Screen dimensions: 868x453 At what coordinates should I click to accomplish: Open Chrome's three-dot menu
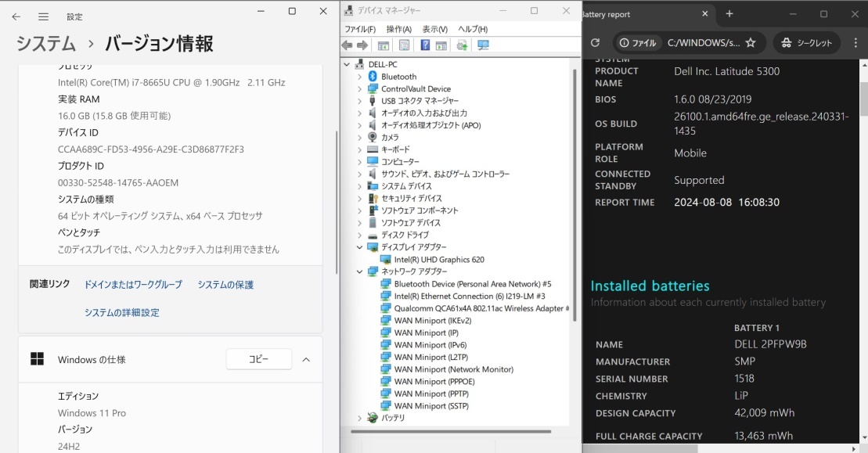pyautogui.click(x=855, y=42)
